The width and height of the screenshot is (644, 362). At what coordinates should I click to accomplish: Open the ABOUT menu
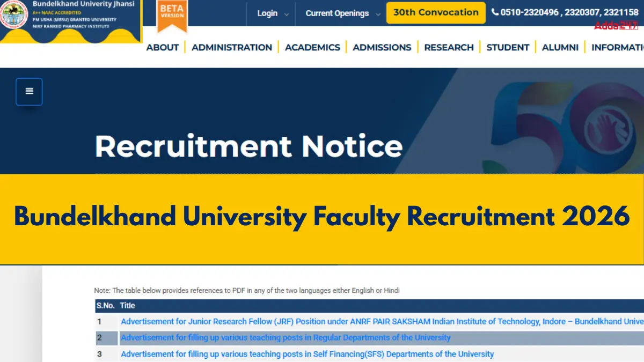[163, 47]
